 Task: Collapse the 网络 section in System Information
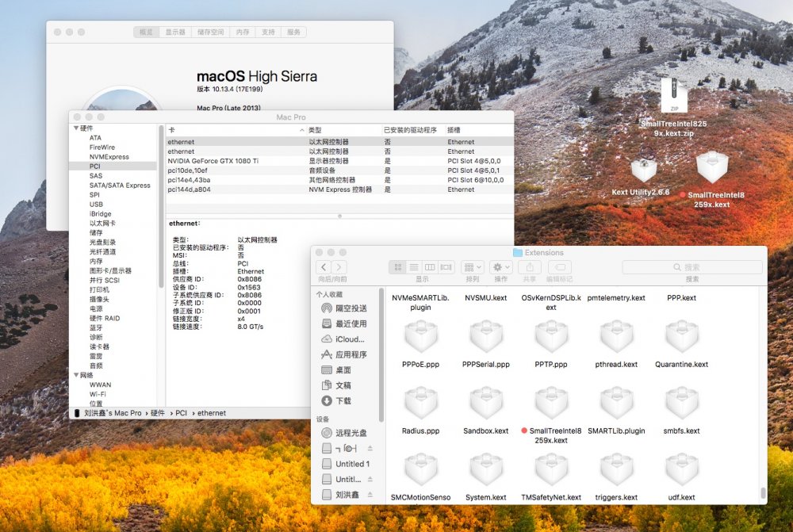pyautogui.click(x=76, y=375)
